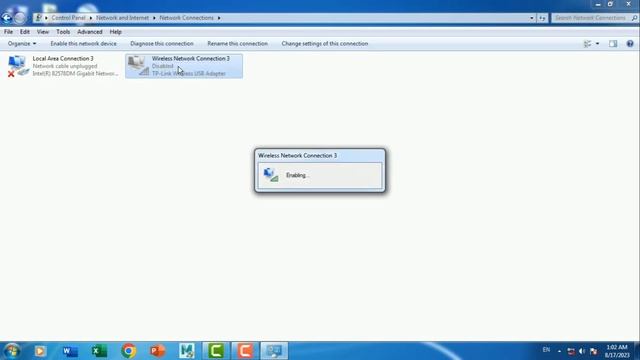The image size is (640, 360).
Task: Restore down the Network Connections window
Action: click(x=610, y=4)
